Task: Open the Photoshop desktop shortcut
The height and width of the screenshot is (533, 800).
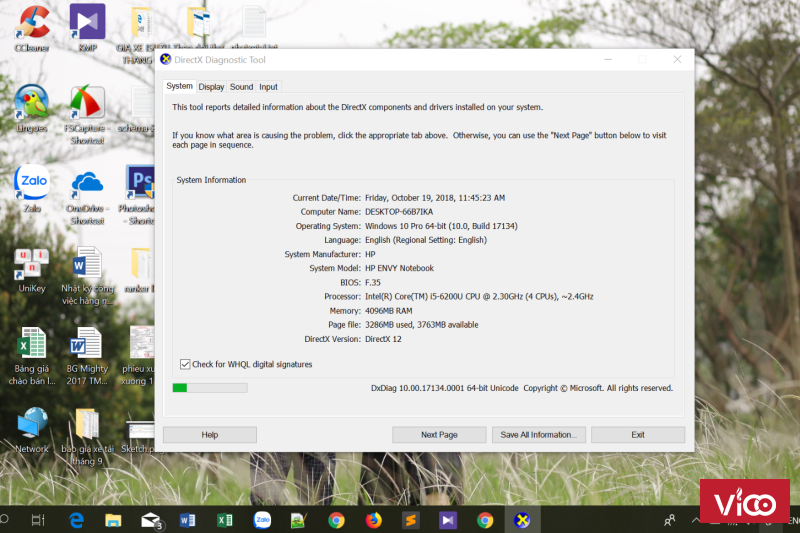Action: click(139, 195)
